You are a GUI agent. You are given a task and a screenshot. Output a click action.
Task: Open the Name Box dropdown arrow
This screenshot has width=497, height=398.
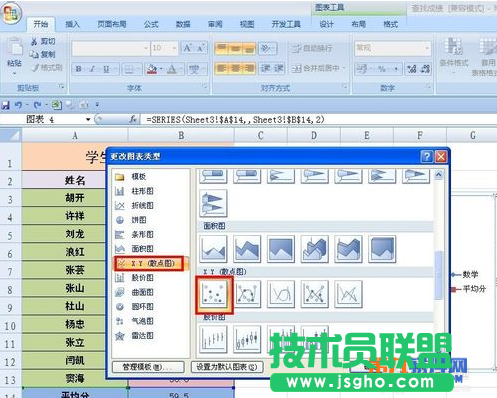pyautogui.click(x=88, y=119)
